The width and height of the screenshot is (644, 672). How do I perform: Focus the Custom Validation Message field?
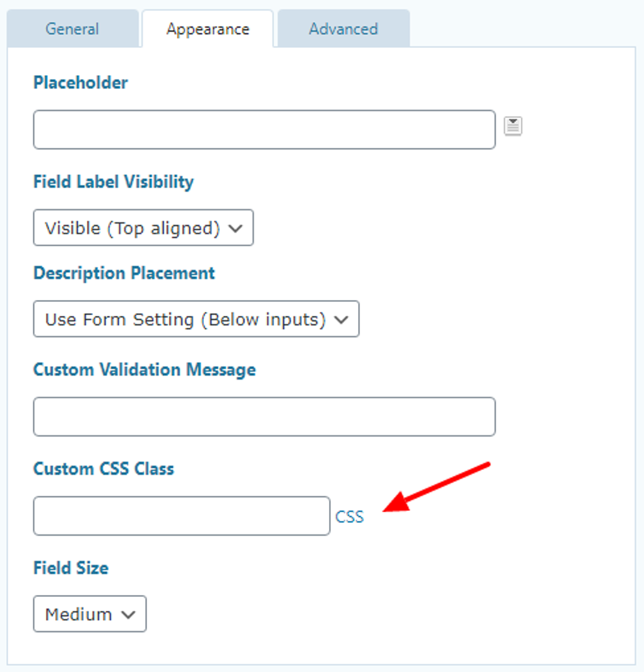[264, 416]
